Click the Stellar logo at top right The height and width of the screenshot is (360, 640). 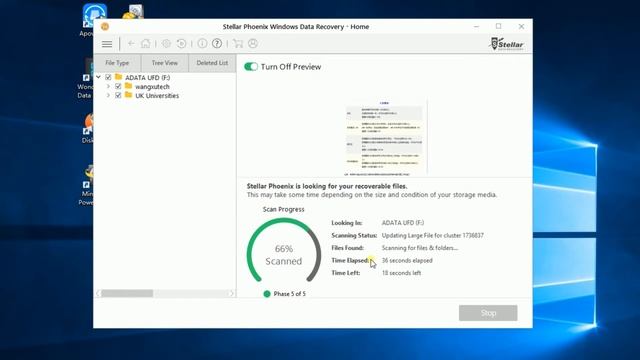[x=507, y=44]
